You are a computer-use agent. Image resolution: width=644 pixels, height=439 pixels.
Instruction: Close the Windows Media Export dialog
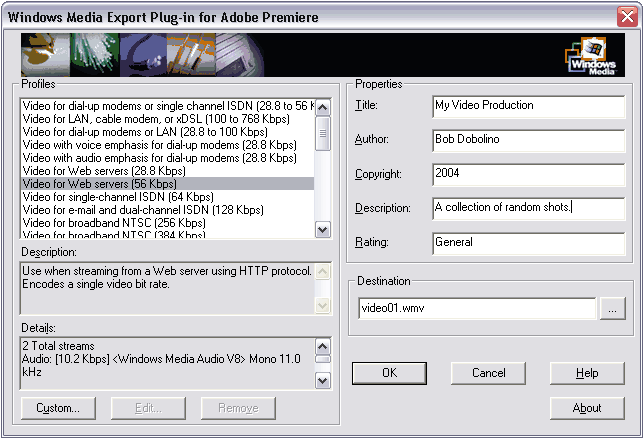(627, 17)
